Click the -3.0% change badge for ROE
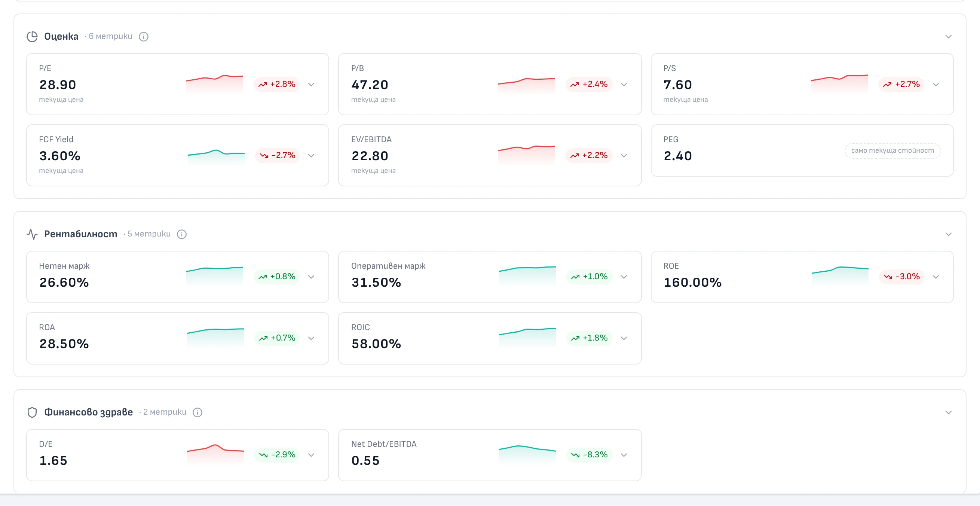 (x=902, y=277)
